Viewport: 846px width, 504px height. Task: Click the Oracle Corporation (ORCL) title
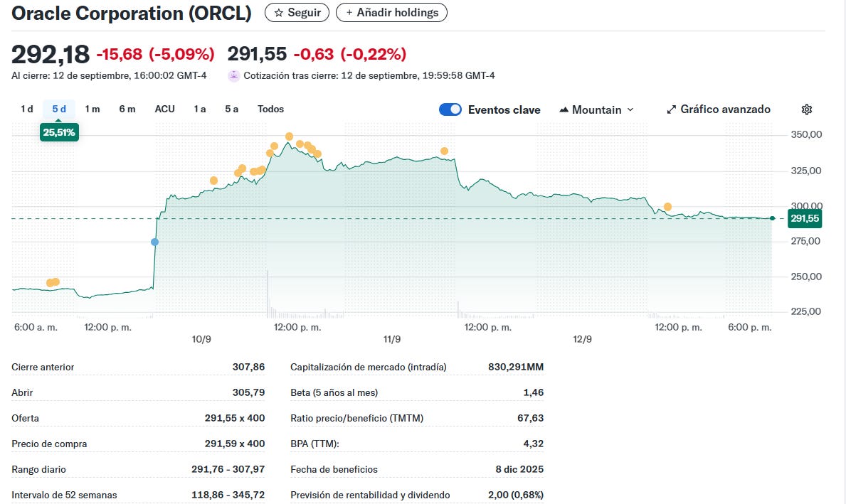click(132, 13)
